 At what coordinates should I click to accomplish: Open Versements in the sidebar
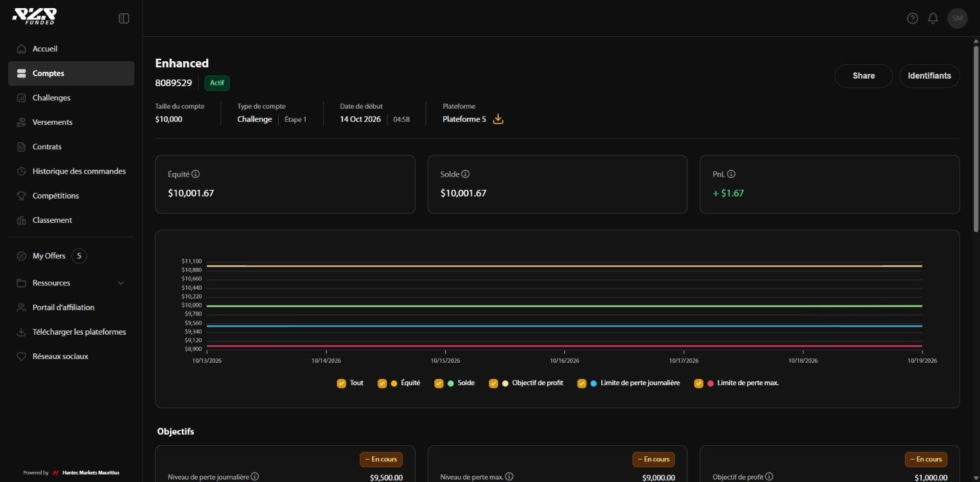click(71, 122)
